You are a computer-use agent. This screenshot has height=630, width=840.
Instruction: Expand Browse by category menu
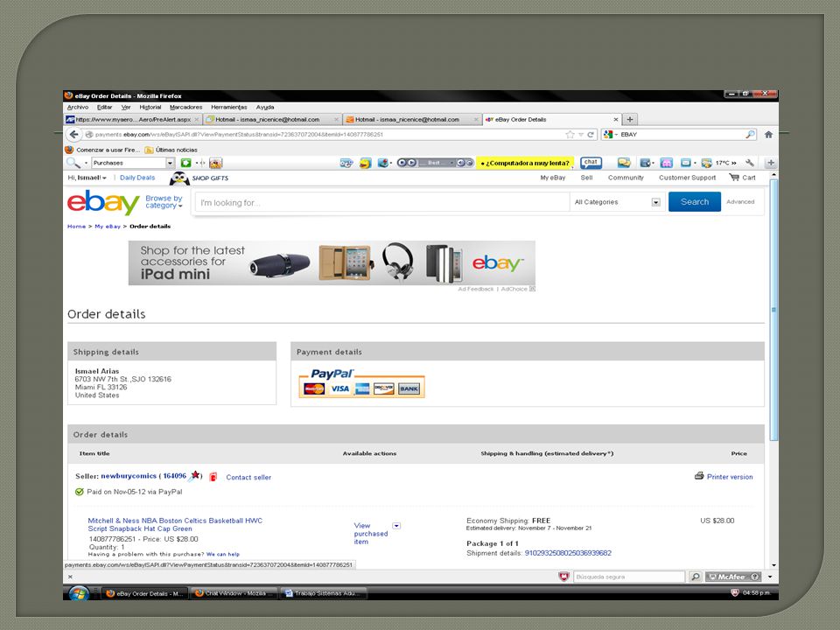164,201
